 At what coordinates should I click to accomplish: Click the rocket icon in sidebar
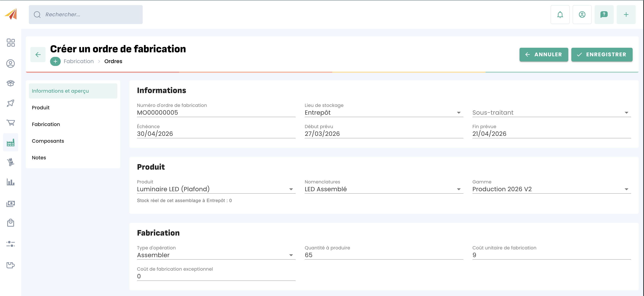[10, 103]
